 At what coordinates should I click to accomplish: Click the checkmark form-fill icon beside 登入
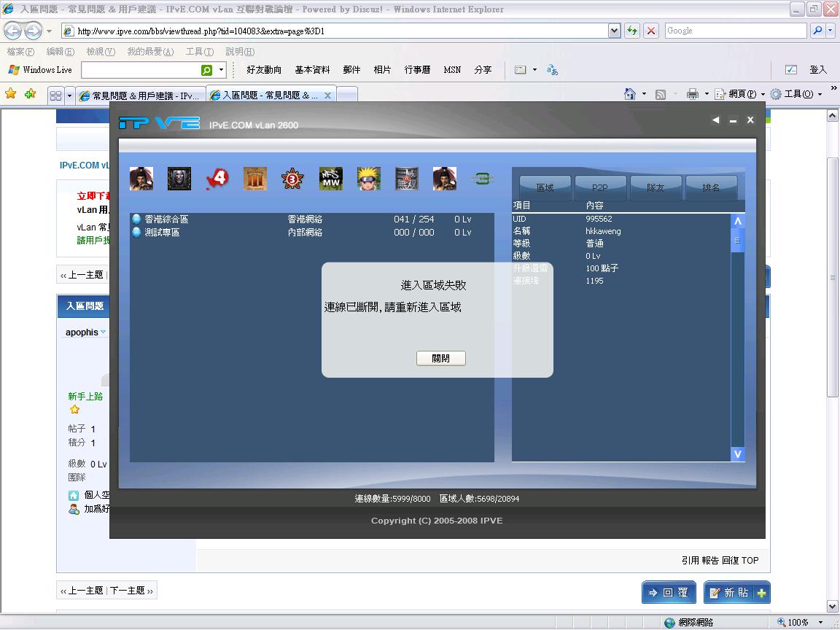790,70
